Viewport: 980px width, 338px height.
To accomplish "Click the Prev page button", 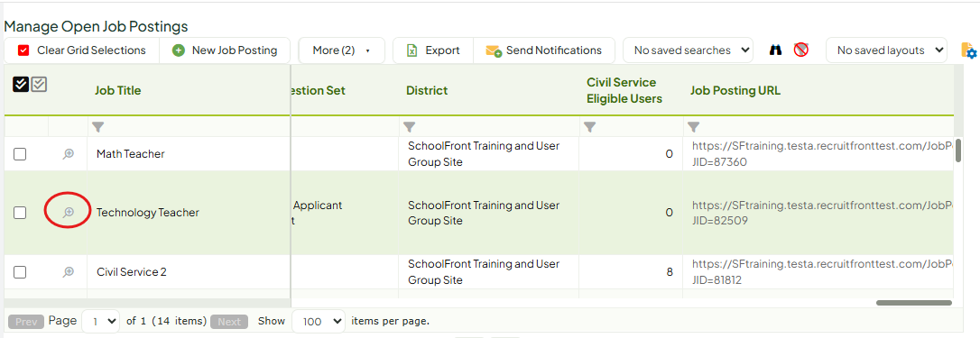I will [26, 322].
